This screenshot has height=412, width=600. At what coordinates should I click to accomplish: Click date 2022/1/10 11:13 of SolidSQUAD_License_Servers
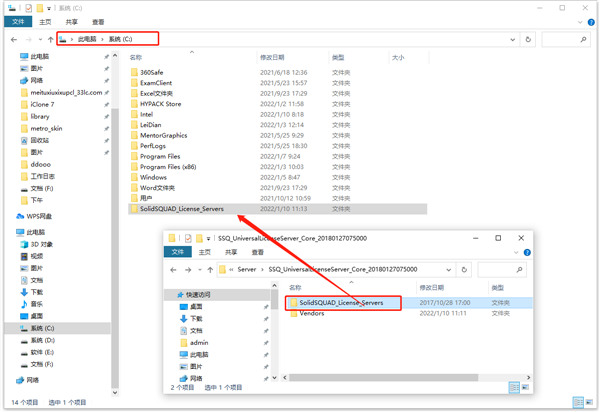[284, 209]
